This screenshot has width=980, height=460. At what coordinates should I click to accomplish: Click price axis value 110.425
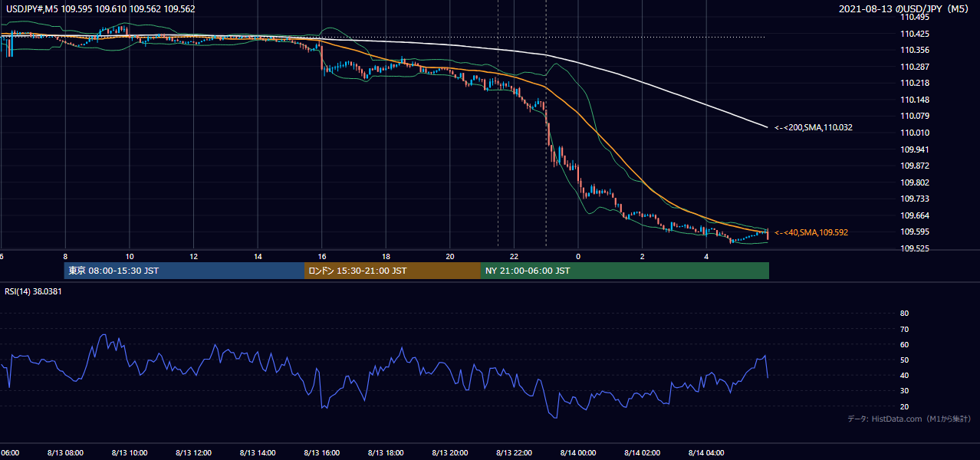[914, 34]
